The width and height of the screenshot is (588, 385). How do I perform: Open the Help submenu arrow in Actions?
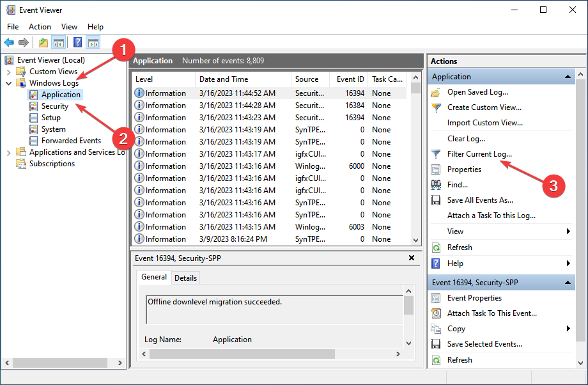click(x=568, y=263)
